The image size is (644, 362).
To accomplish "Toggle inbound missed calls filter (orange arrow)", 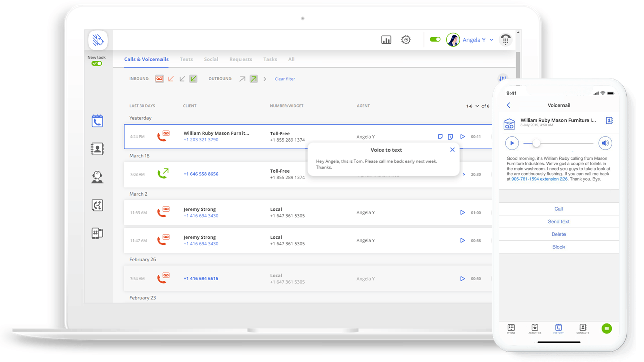I will click(x=171, y=79).
